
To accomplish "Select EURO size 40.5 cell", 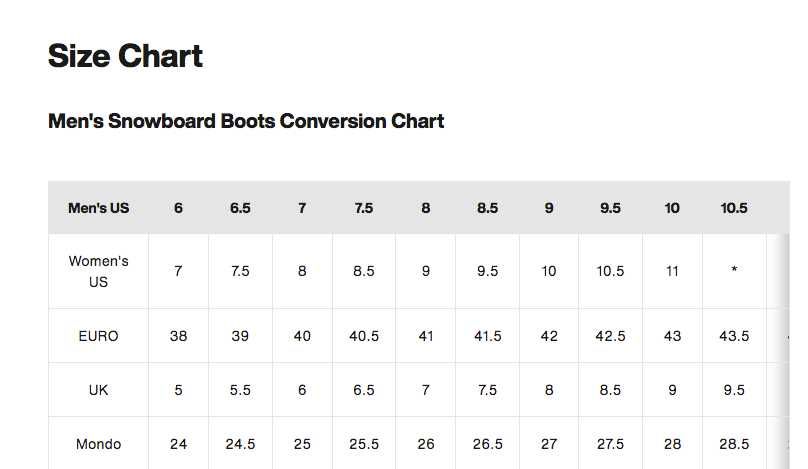I will coord(364,336).
